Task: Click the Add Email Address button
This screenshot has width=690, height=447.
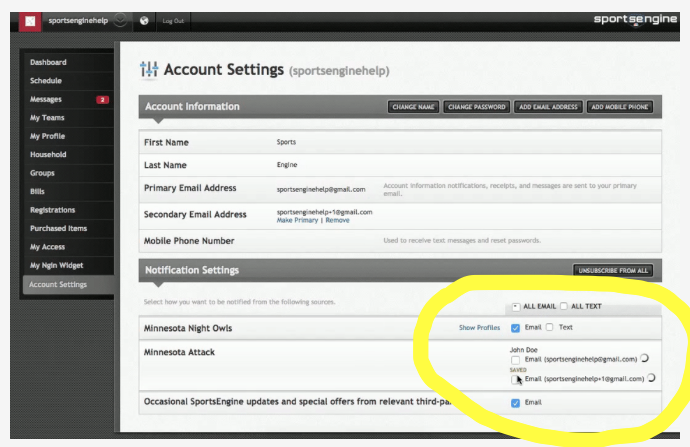Action: (x=548, y=107)
